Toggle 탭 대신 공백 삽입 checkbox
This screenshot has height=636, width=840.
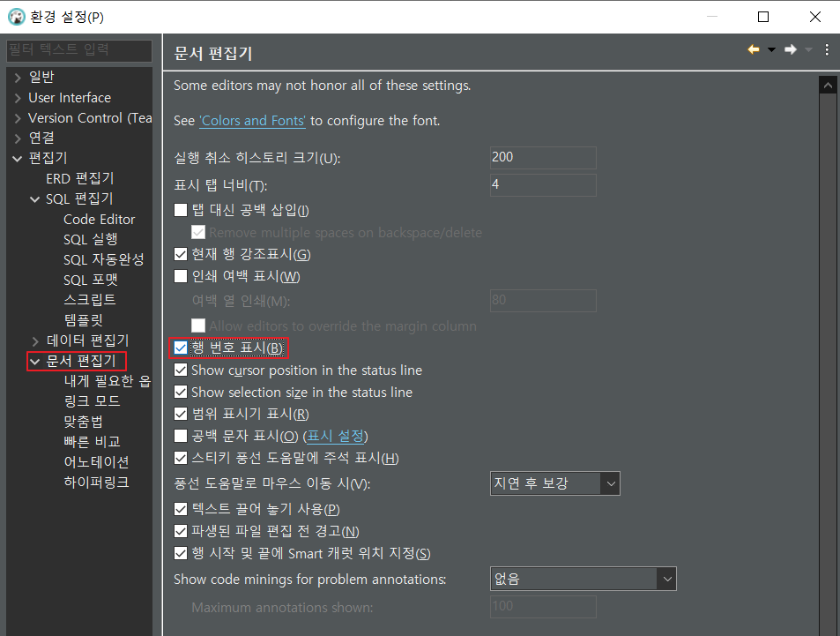pyautogui.click(x=181, y=210)
